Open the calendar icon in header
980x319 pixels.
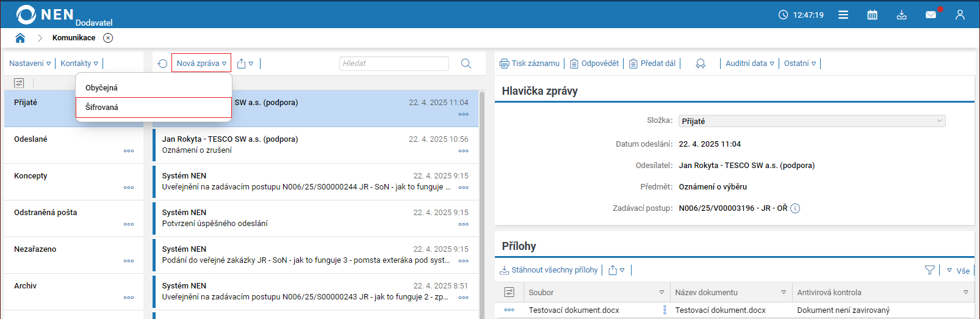point(873,15)
